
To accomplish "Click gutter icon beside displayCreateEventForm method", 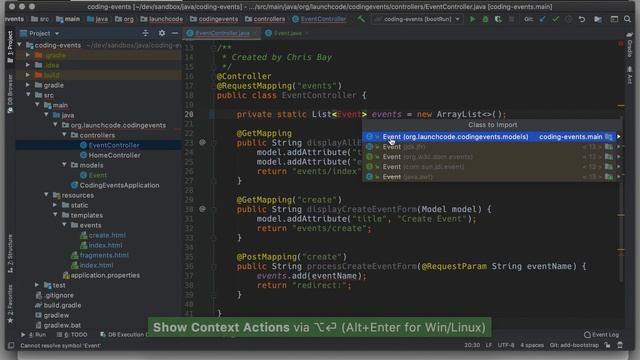I will [x=202, y=209].
